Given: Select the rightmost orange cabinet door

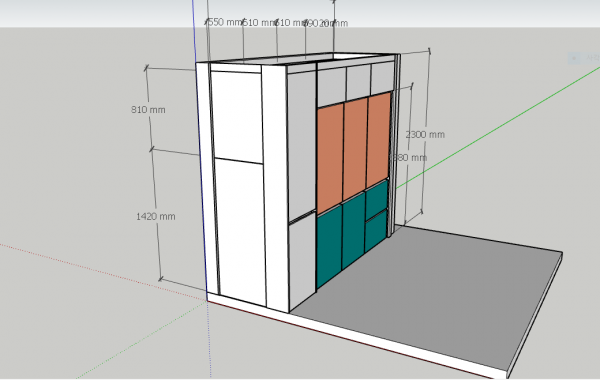Looking at the screenshot, I should 378,140.
